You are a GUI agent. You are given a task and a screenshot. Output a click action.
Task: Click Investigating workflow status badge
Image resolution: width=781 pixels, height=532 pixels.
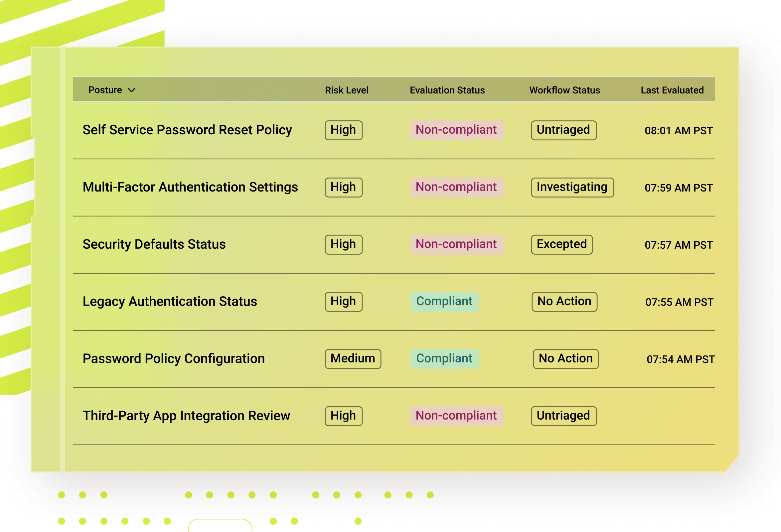[x=572, y=187]
